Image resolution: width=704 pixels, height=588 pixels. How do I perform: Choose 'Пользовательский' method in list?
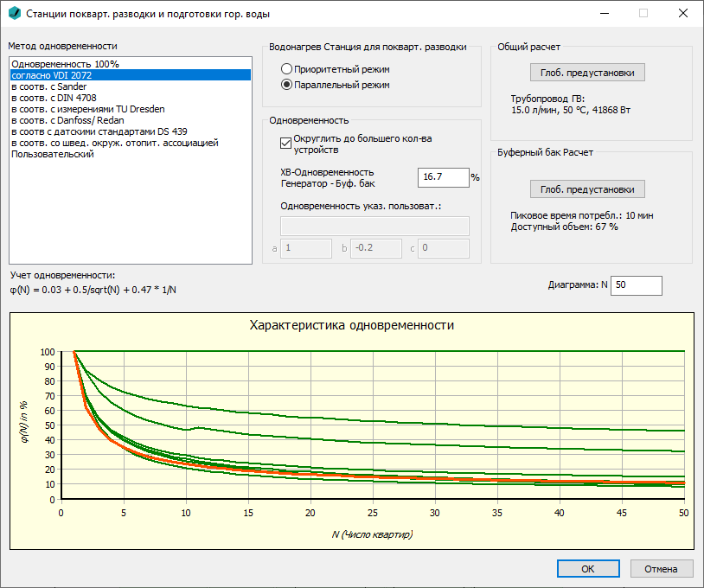[x=131, y=154]
